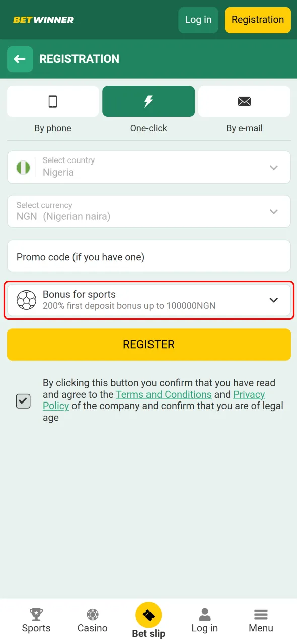Toggle the legal age confirmation checkbox

23,400
